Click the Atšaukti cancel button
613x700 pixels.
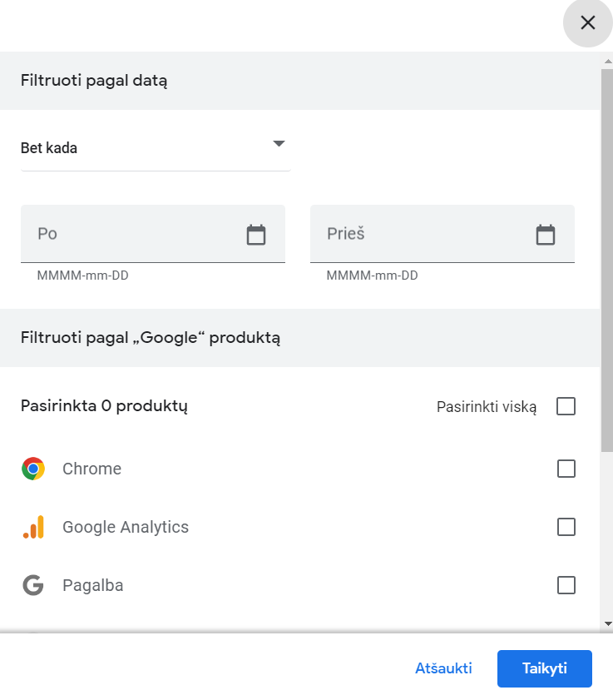click(x=443, y=668)
